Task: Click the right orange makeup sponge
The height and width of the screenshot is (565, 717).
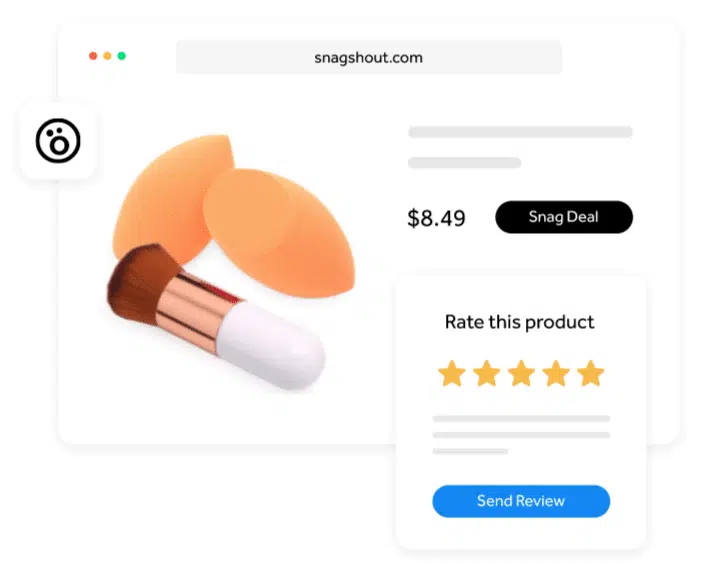Action: (x=279, y=233)
